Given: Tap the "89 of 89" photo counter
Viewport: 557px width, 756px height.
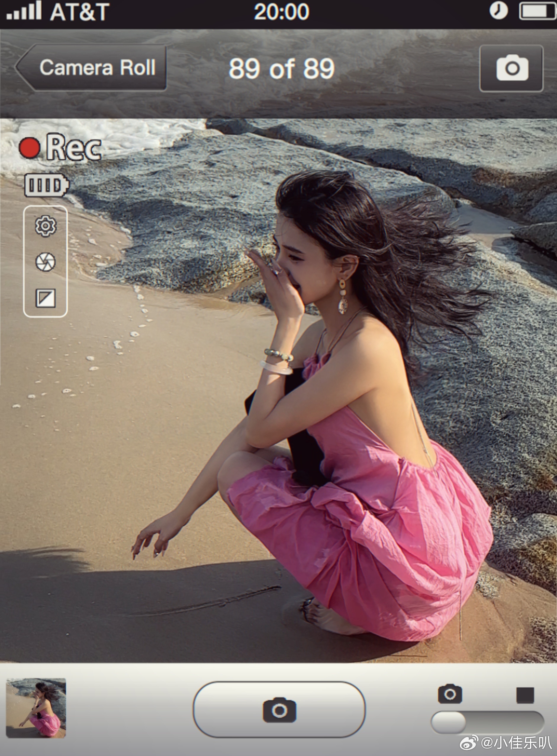Looking at the screenshot, I should pos(281,69).
